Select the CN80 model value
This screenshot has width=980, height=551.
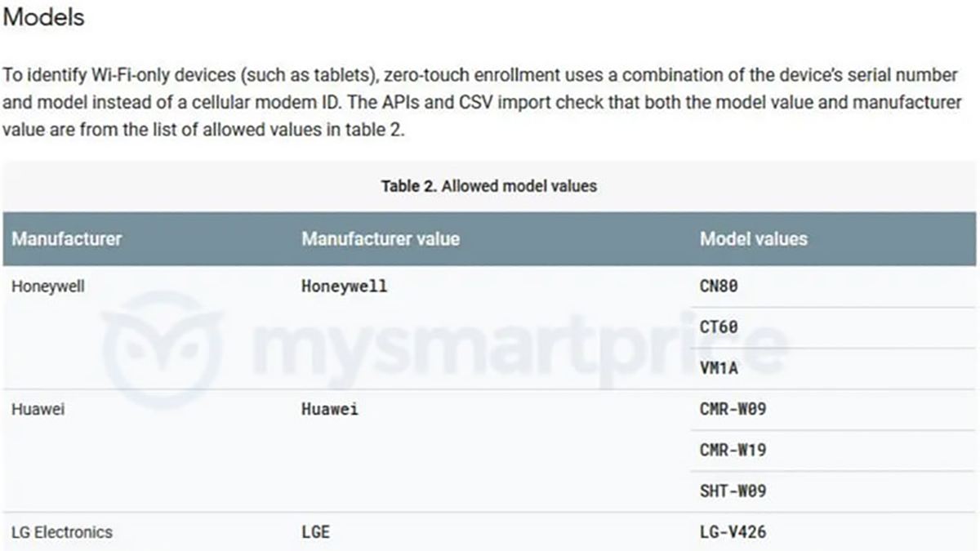[x=719, y=287]
